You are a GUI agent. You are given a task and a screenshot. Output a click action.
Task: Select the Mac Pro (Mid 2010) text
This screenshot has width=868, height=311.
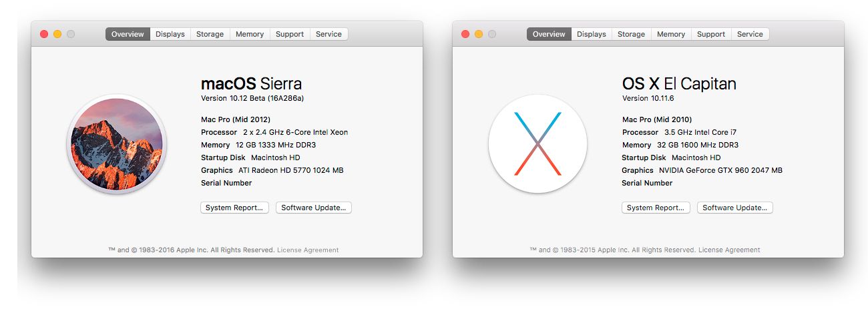click(658, 119)
